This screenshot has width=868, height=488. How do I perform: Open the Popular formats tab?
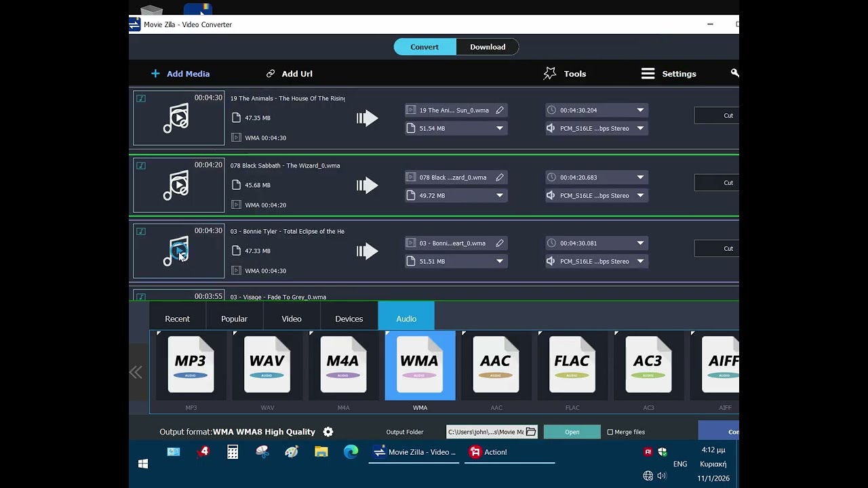click(x=234, y=319)
